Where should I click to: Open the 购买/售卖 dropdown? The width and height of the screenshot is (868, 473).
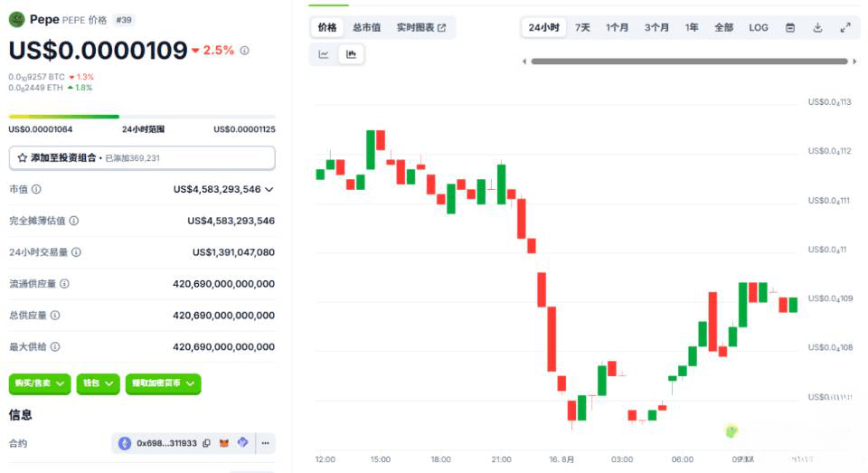pos(39,383)
